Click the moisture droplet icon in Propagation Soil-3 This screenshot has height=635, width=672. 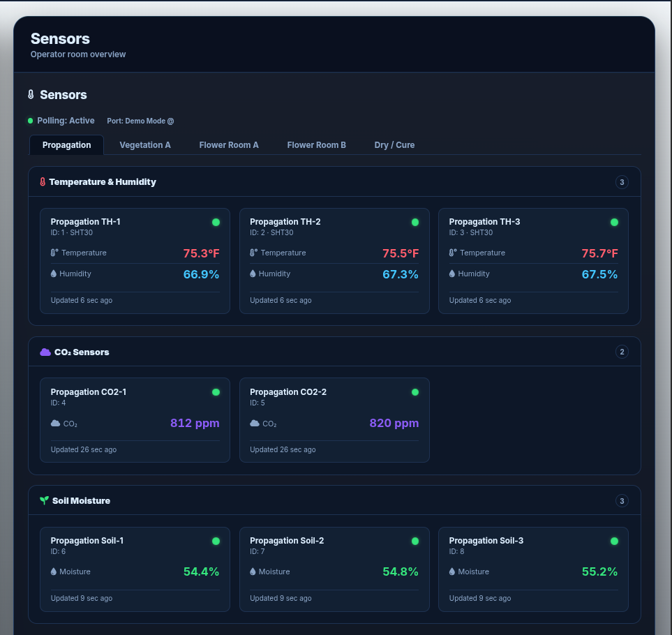pos(451,571)
